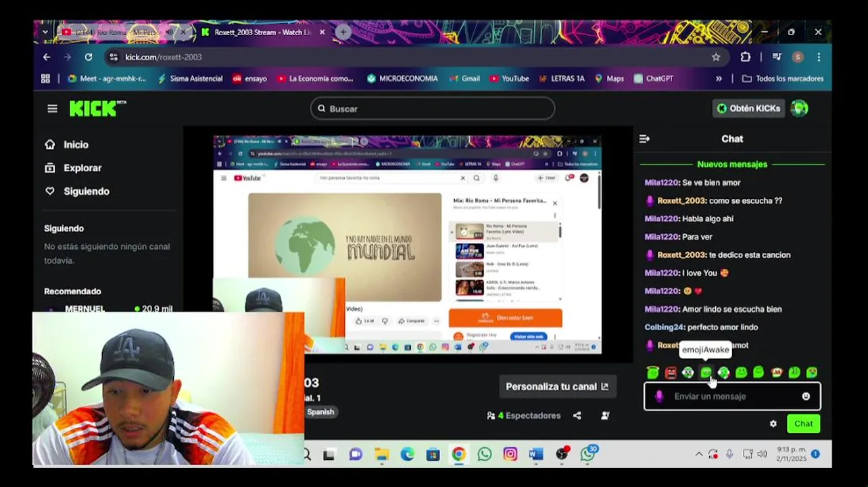Open Microsoft Edge from the taskbar
The width and height of the screenshot is (868, 487).
(408, 455)
